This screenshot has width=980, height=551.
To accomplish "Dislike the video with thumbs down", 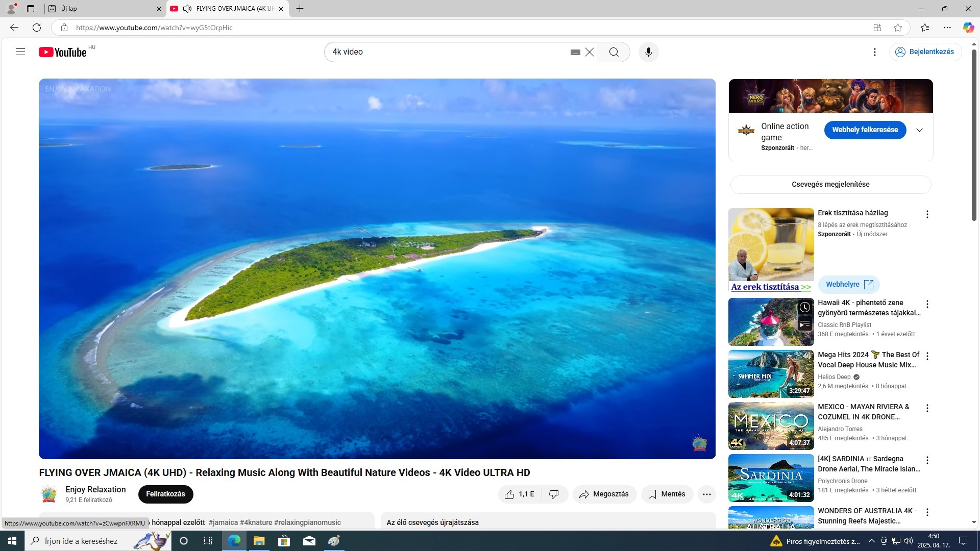I will click(554, 494).
